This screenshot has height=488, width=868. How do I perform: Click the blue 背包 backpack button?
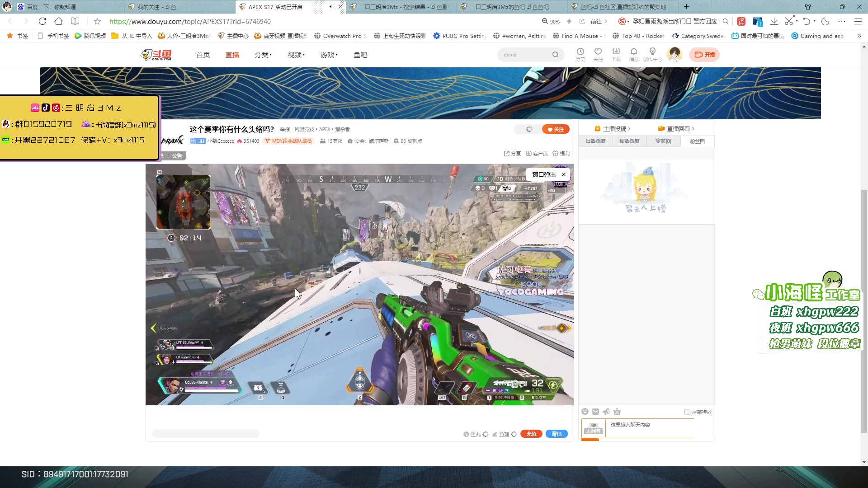[557, 434]
